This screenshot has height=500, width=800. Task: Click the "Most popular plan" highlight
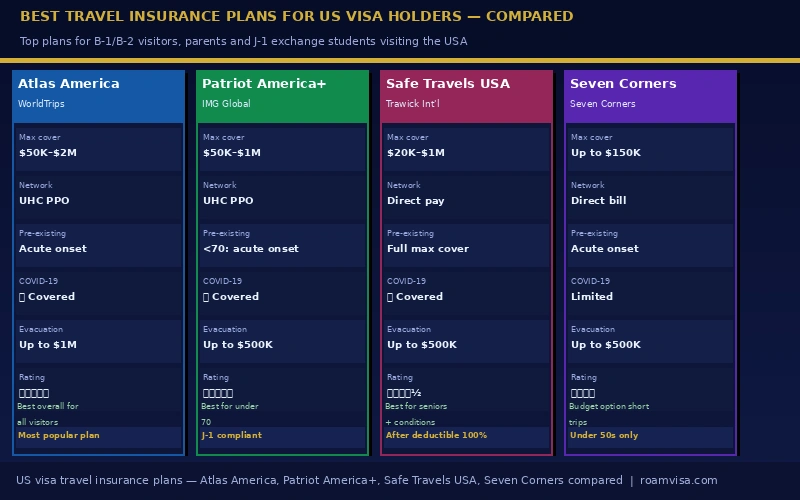(59, 435)
